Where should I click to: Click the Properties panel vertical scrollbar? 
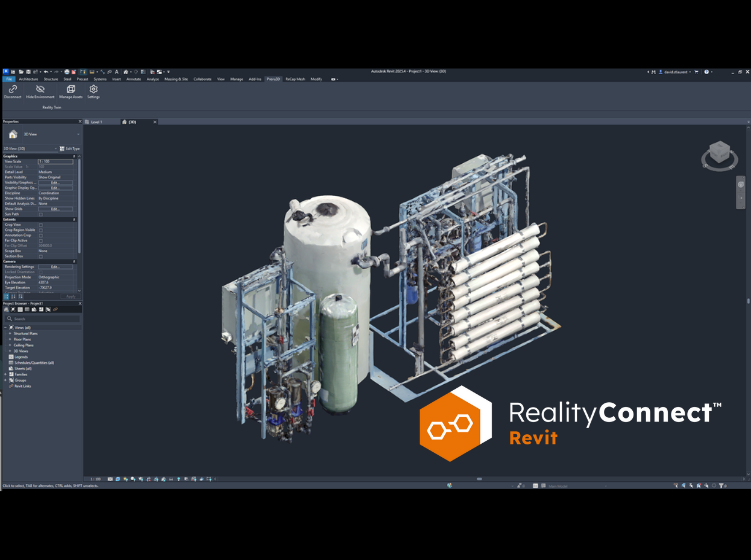click(79, 206)
